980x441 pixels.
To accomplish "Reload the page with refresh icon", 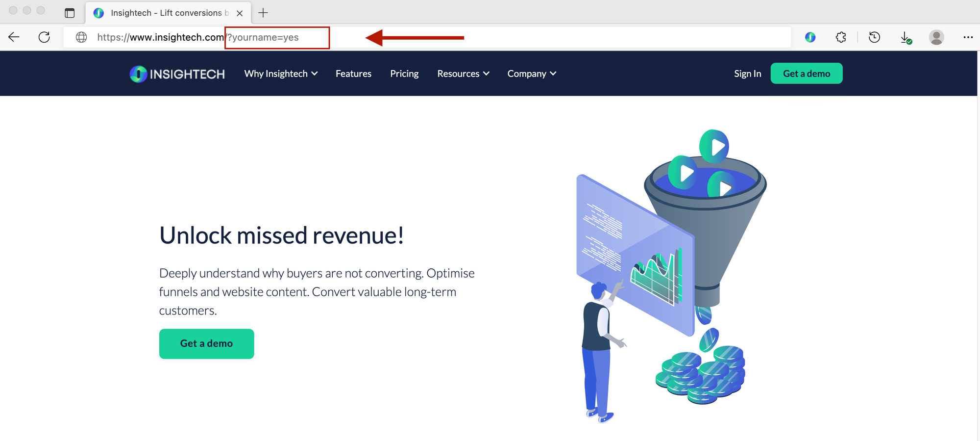I will (44, 37).
